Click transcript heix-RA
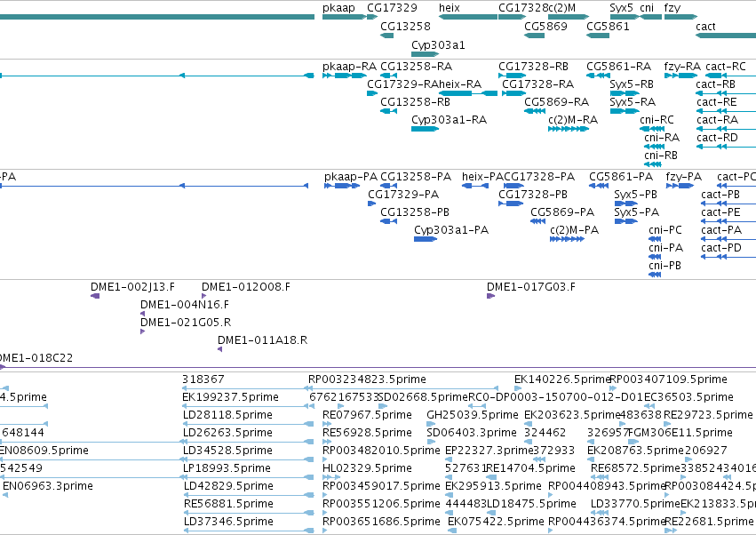 (467, 93)
